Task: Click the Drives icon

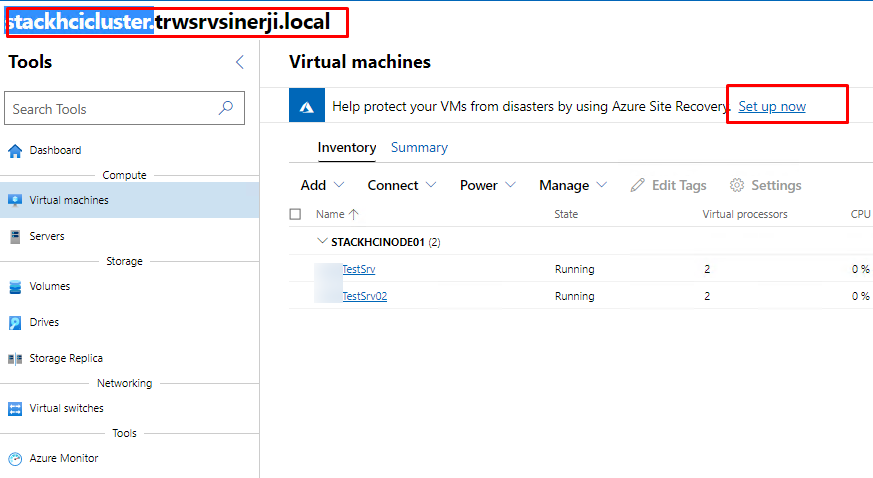Action: [x=15, y=323]
